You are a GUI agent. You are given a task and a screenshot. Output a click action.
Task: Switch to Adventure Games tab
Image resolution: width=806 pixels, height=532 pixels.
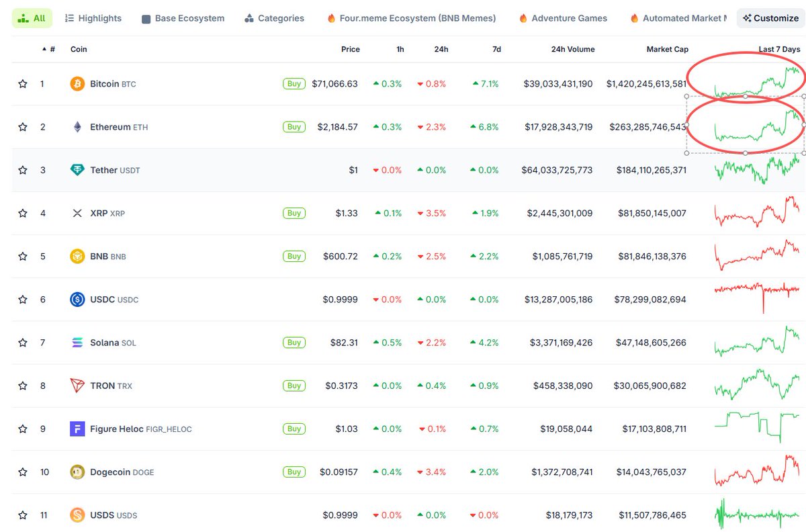tap(563, 18)
